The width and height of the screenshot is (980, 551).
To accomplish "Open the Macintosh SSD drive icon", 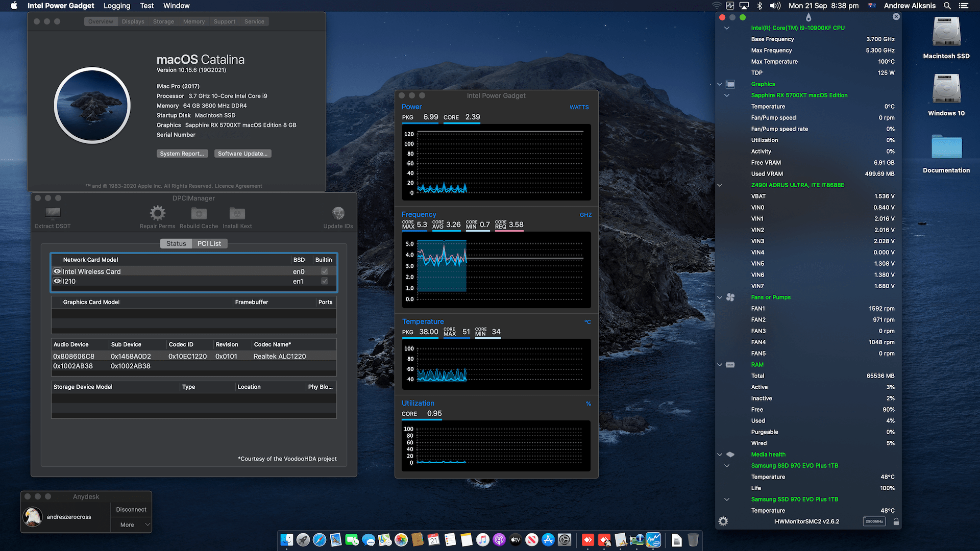I will click(x=946, y=32).
